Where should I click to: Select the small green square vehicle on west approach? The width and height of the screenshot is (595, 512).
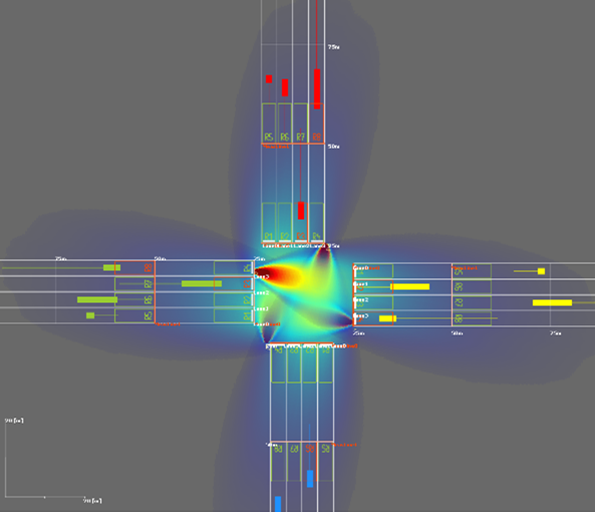click(90, 315)
